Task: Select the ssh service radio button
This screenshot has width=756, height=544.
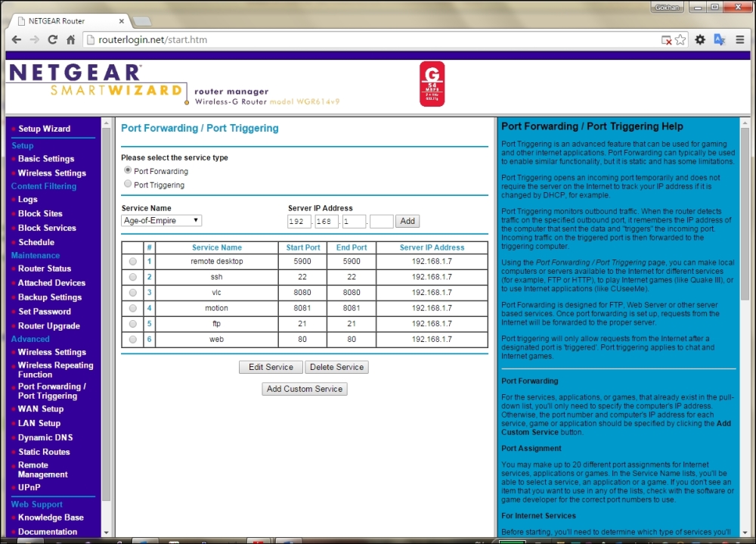Action: click(132, 277)
